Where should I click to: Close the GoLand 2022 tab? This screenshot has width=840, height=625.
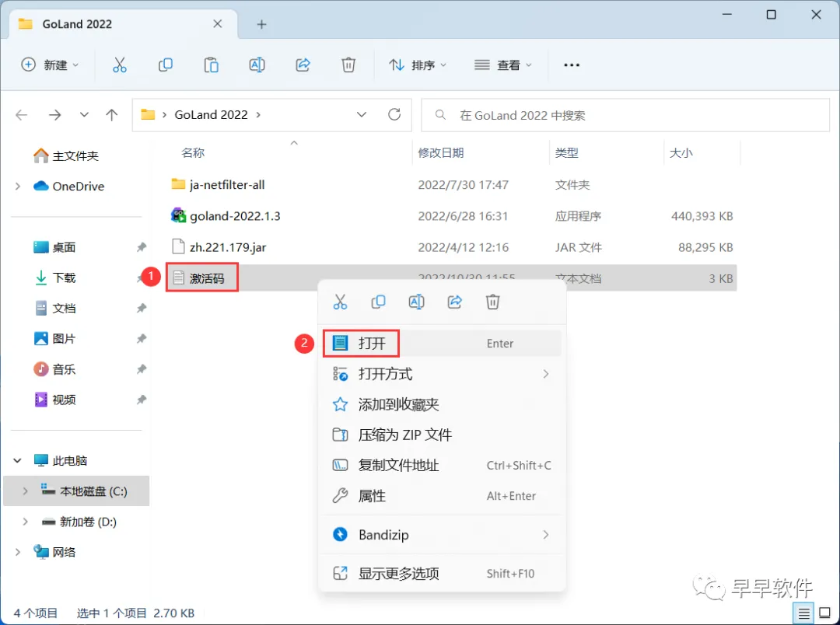coord(218,23)
